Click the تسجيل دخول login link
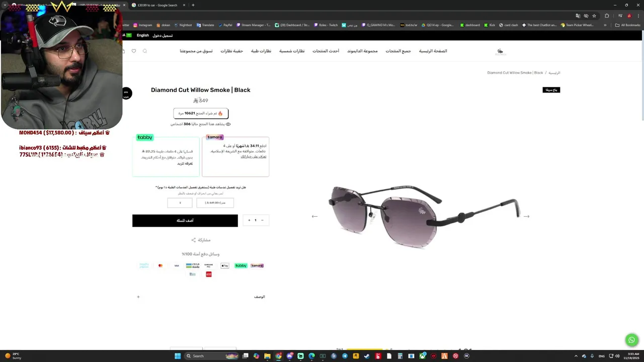Viewport: 644px width, 362px height. (163, 35)
